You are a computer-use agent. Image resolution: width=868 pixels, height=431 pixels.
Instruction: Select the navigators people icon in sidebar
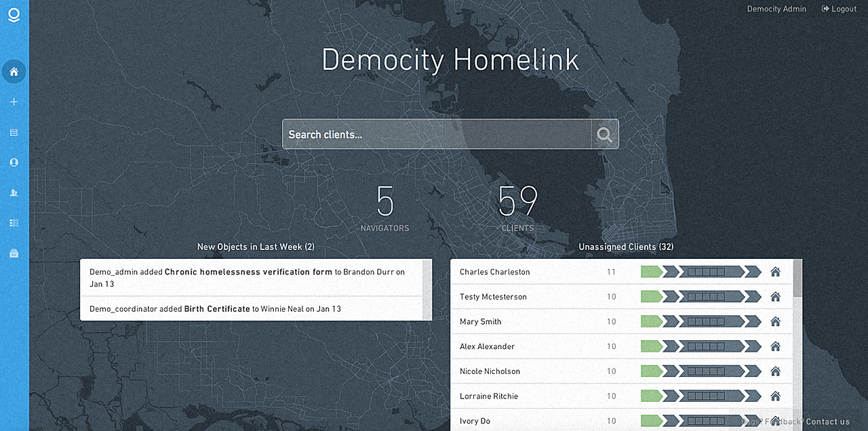tap(14, 192)
